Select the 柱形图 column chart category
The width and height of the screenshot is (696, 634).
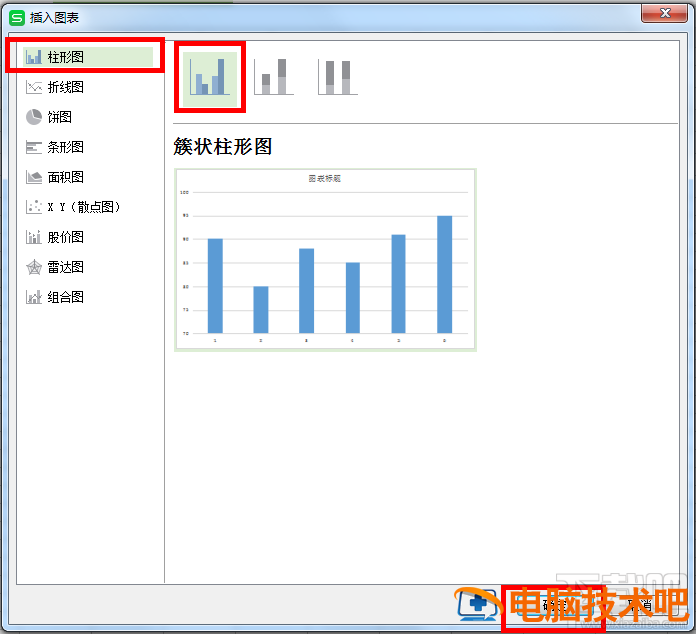pos(88,57)
